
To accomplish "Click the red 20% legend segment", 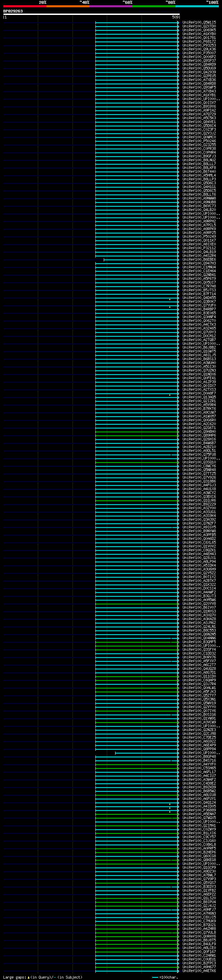I will pos(25,6).
